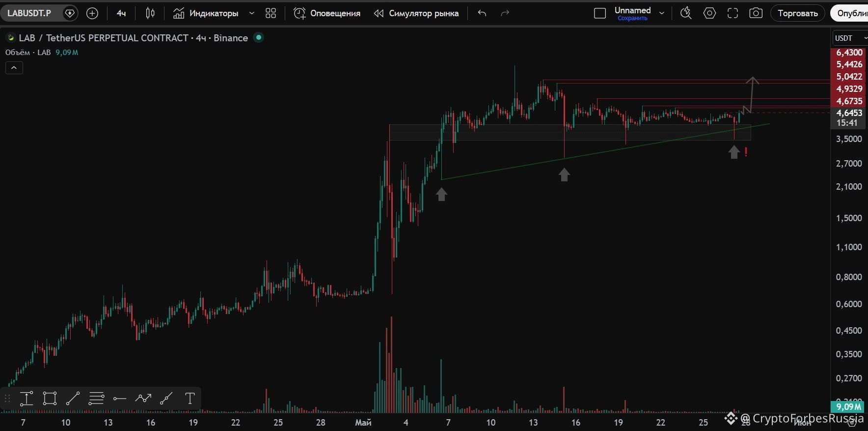The width and height of the screenshot is (868, 431).
Task: Create an alert via Оповещения
Action: click(x=327, y=13)
